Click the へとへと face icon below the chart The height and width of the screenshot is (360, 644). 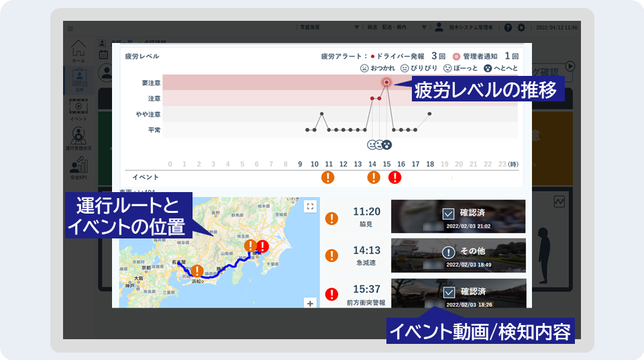387,145
